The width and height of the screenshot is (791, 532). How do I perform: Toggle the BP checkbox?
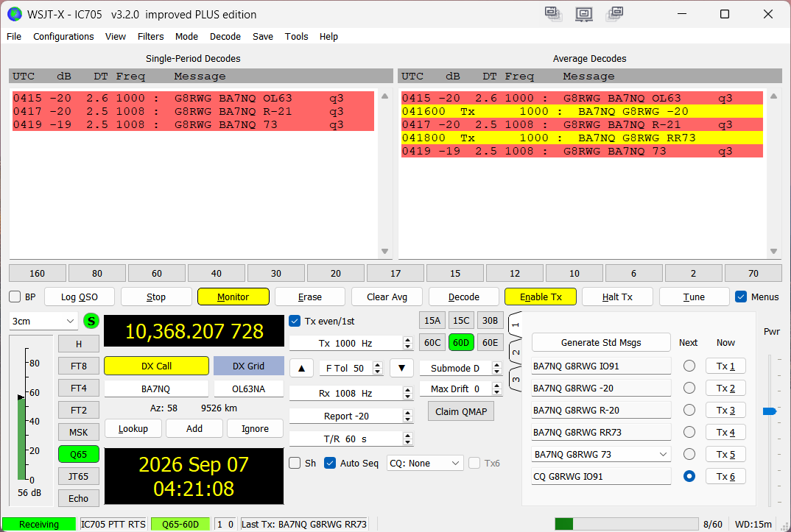tap(15, 297)
